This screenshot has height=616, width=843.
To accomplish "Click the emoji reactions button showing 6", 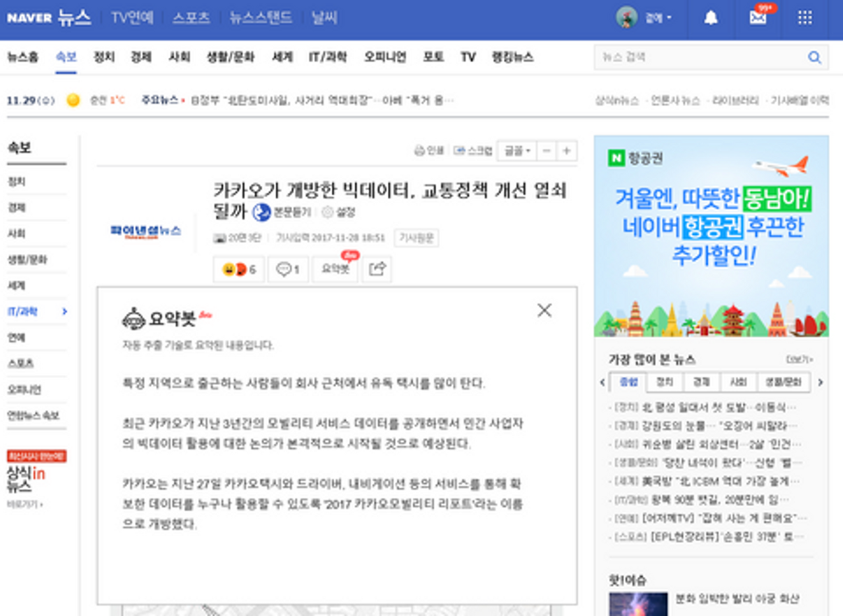I will pos(238,269).
